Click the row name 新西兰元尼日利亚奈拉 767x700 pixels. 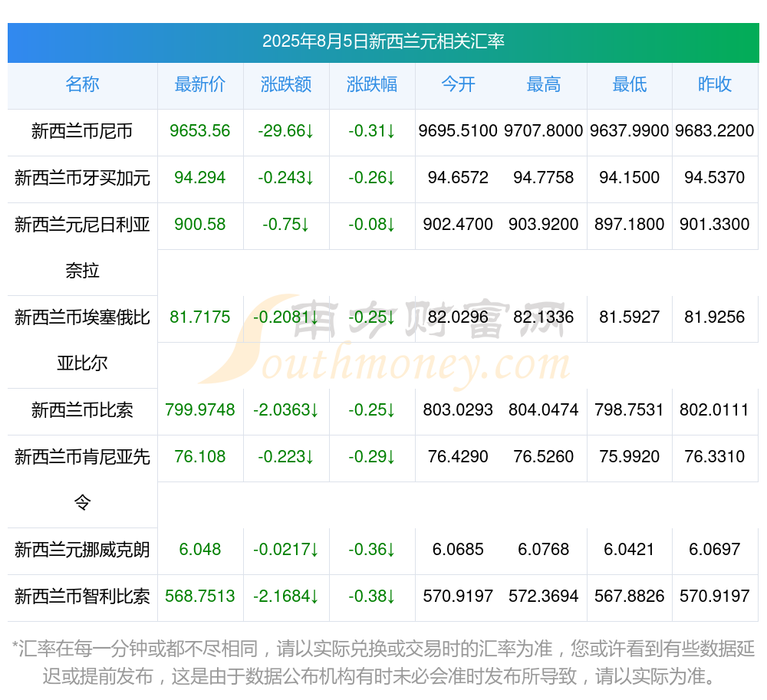click(82, 248)
